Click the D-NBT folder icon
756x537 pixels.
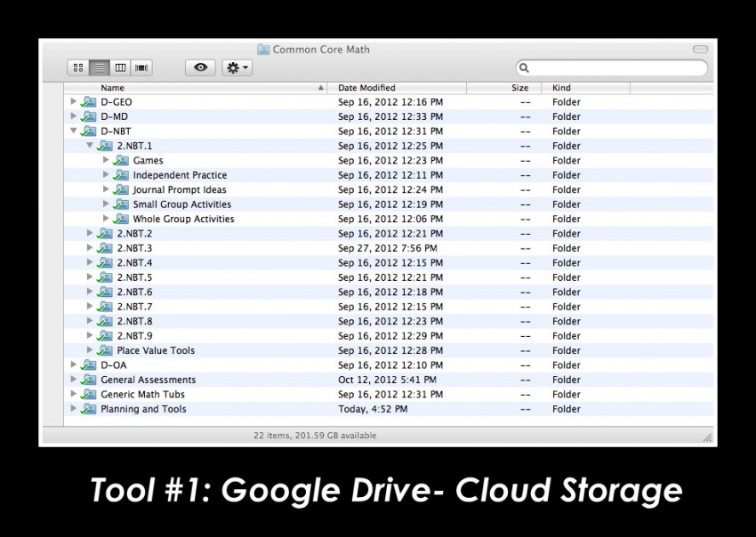click(x=88, y=131)
